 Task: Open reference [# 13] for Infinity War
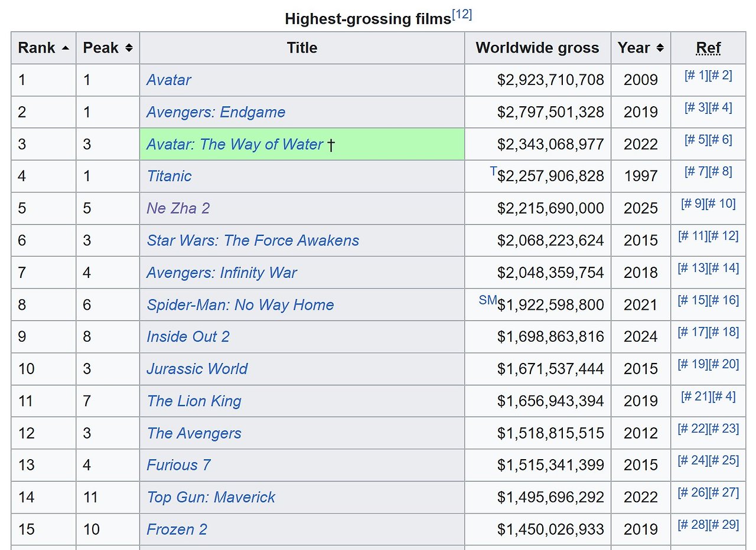[693, 268]
